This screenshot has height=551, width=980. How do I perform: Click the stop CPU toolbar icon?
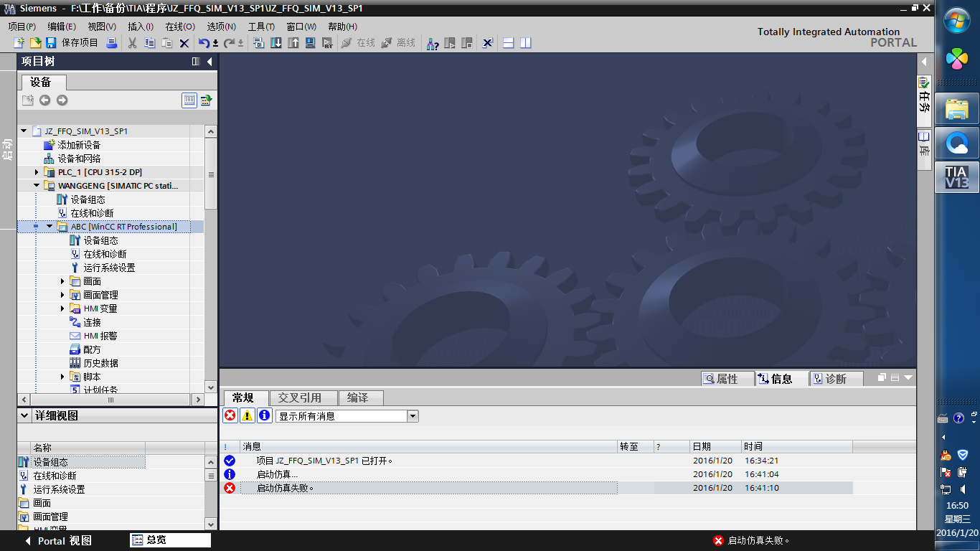click(x=467, y=43)
